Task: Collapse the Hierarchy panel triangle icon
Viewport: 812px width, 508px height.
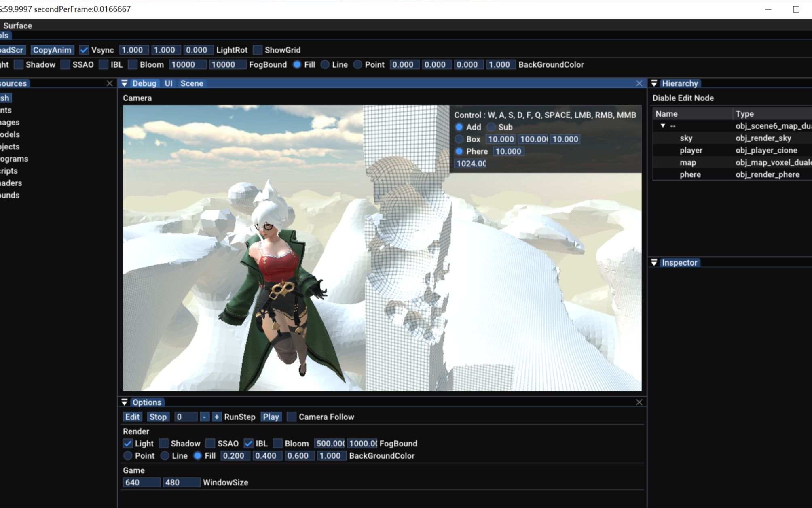Action: coord(654,83)
